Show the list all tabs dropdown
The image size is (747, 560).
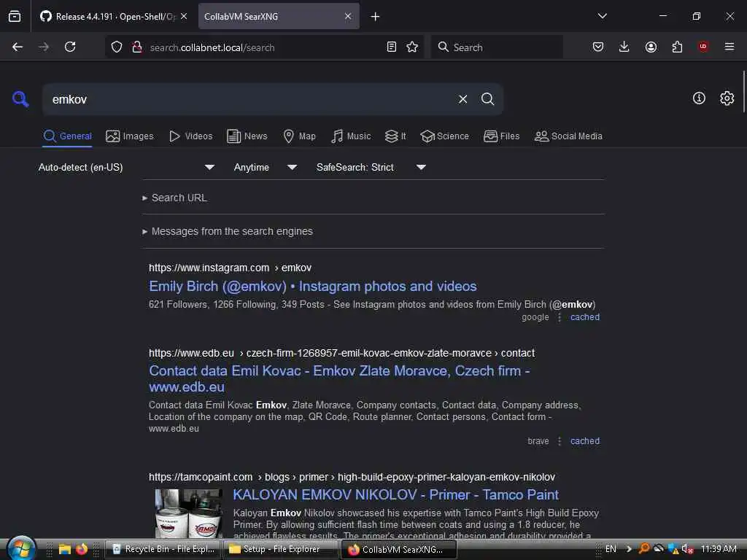coord(602,16)
